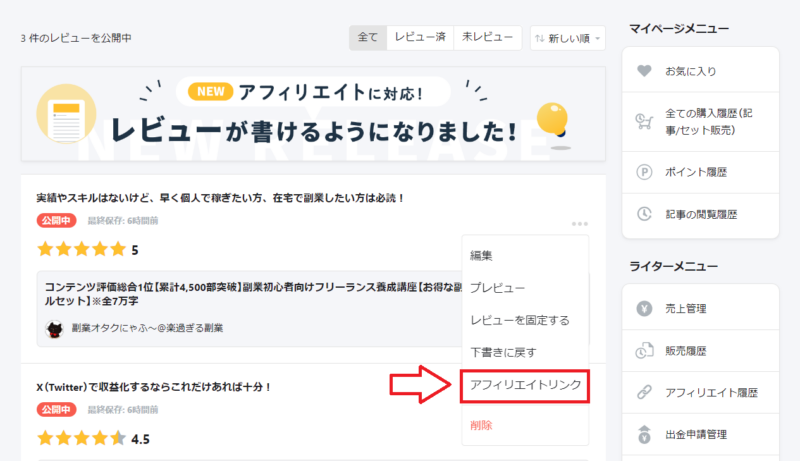Select the 未レビュー filter tab
This screenshot has width=800, height=461.
point(487,37)
